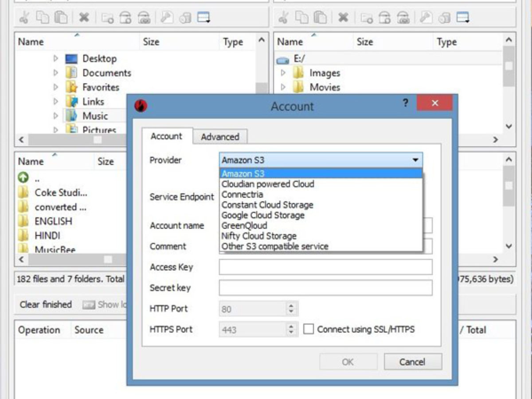The height and width of the screenshot is (399, 532).
Task: Click the Account dialog help question mark
Action: coord(405,103)
